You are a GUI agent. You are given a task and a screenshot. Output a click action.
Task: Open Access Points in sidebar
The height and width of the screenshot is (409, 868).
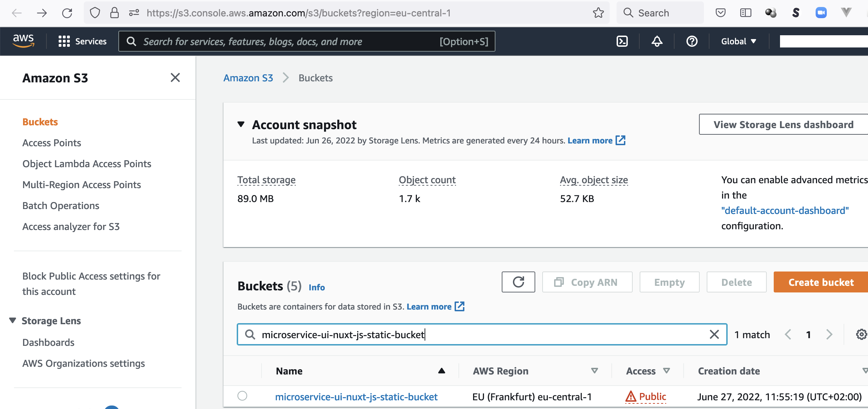click(x=52, y=143)
